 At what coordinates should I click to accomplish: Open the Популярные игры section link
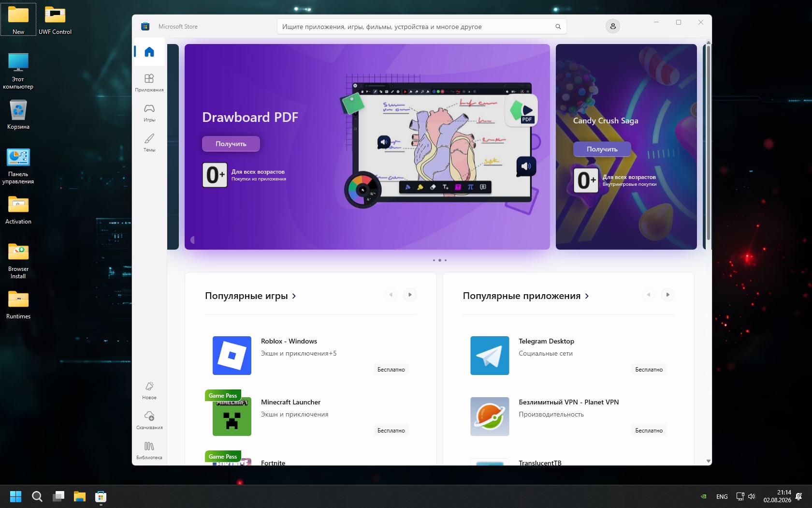click(250, 296)
